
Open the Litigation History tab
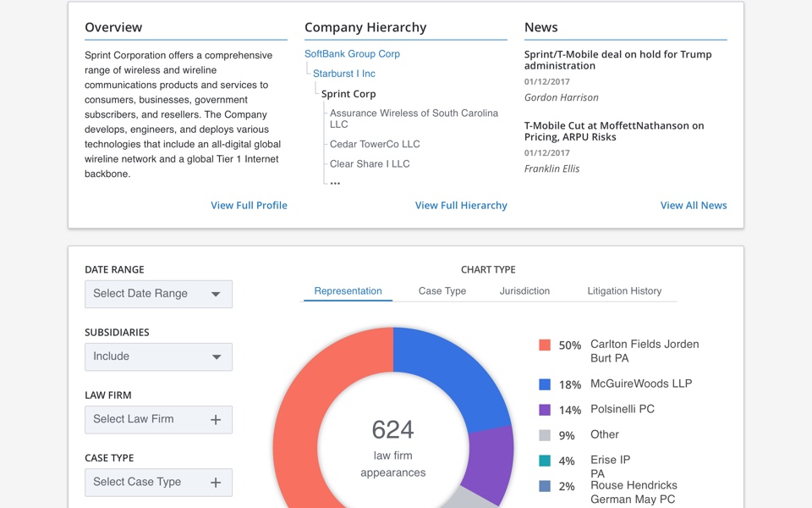(x=624, y=291)
